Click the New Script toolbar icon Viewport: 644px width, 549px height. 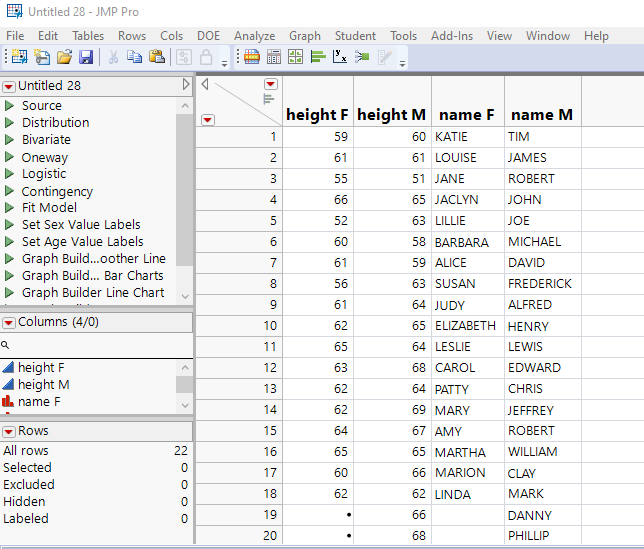tap(42, 57)
